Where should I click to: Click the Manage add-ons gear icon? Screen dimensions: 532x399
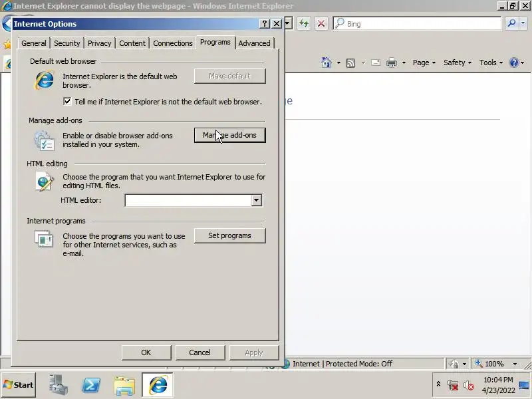[44, 140]
